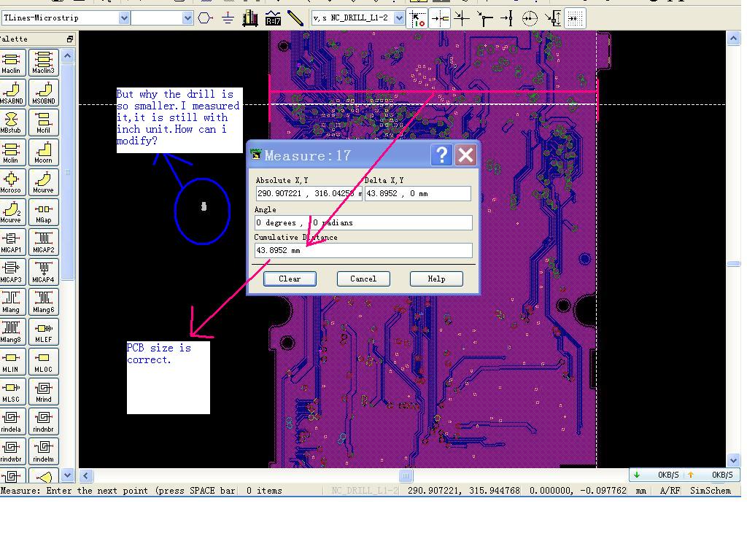The width and height of the screenshot is (747, 560).
Task: Place the Mcroso cross junction component
Action: point(12,183)
